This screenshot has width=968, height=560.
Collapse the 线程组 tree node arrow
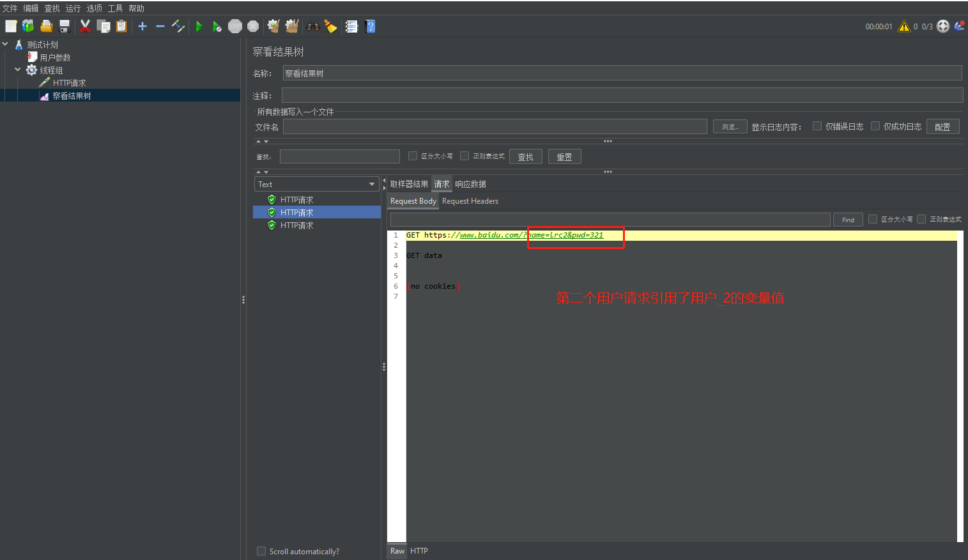point(18,70)
